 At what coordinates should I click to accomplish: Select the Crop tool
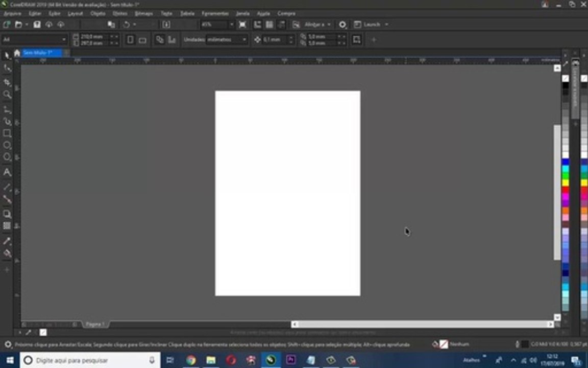click(x=7, y=82)
